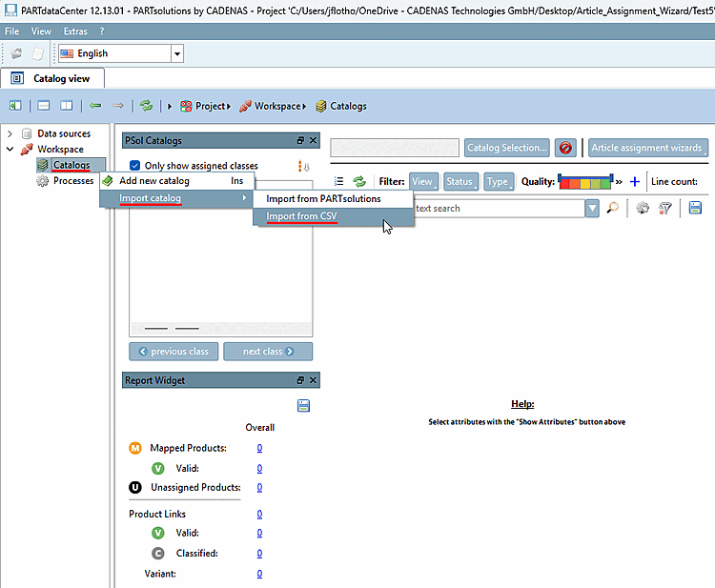Select Workspace in the tree
Screen dimensions: 715x588
(60, 149)
